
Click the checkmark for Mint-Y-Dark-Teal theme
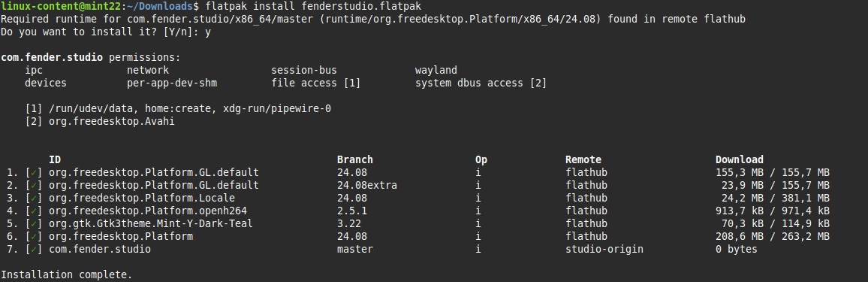coord(34,224)
